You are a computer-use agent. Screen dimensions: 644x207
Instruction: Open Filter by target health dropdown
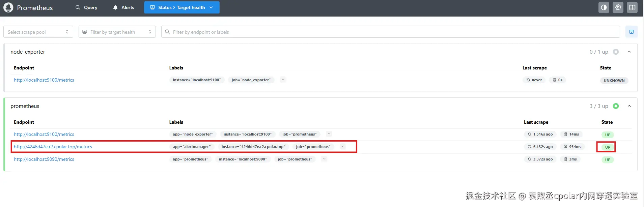117,32
